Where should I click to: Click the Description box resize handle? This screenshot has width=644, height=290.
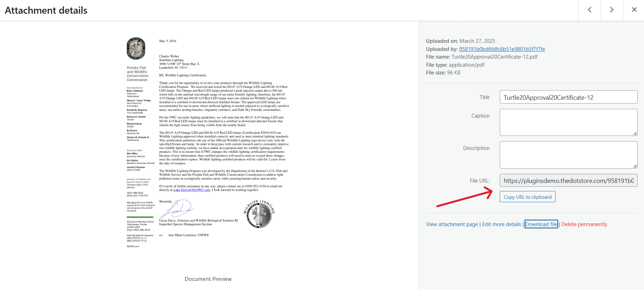pos(635,166)
